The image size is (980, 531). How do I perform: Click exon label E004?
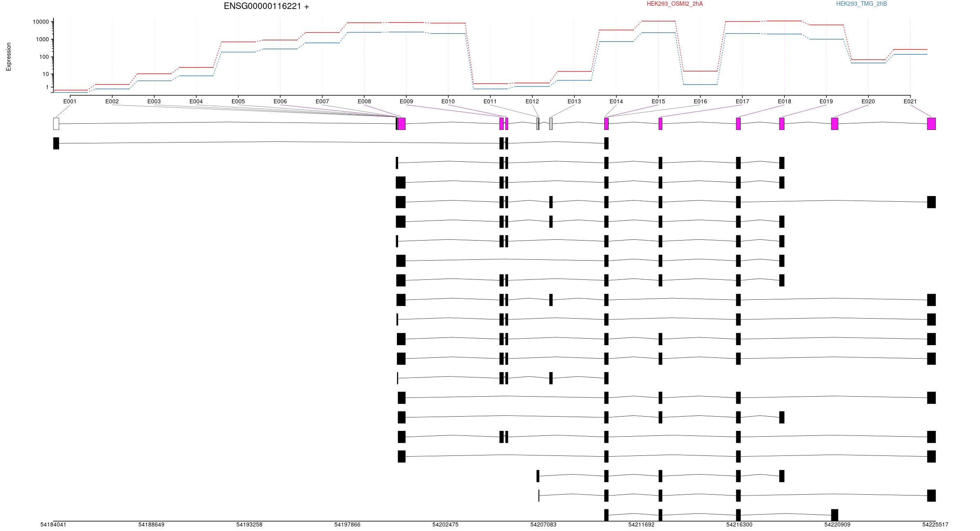[196, 101]
